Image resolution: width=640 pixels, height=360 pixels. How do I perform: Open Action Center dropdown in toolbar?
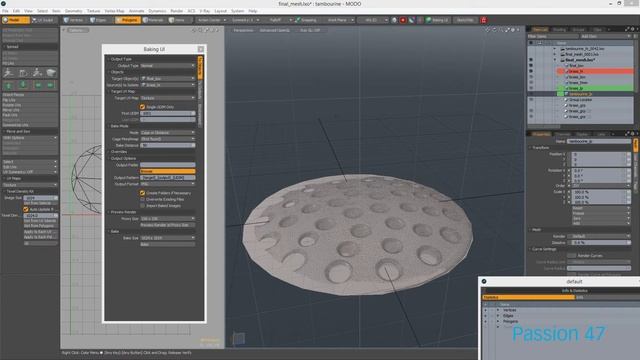coord(211,20)
